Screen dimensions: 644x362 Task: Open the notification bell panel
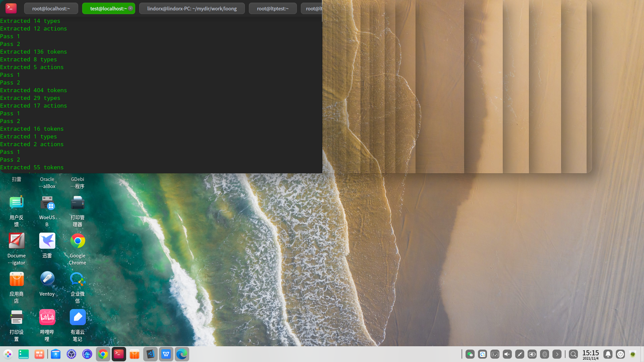click(x=608, y=354)
